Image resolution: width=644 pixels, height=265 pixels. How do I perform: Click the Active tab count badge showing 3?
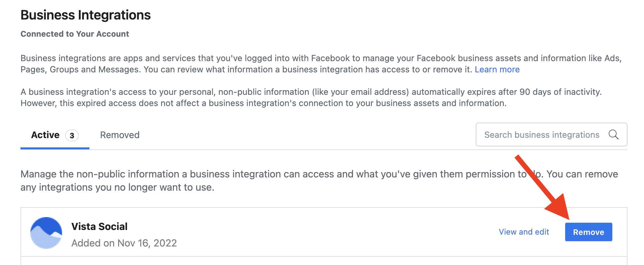(x=72, y=135)
